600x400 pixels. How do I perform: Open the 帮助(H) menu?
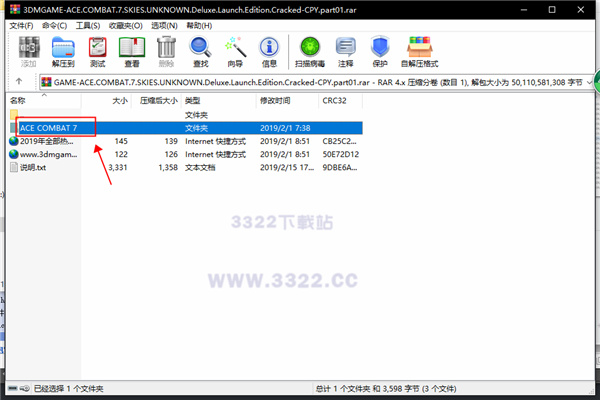[x=199, y=26]
